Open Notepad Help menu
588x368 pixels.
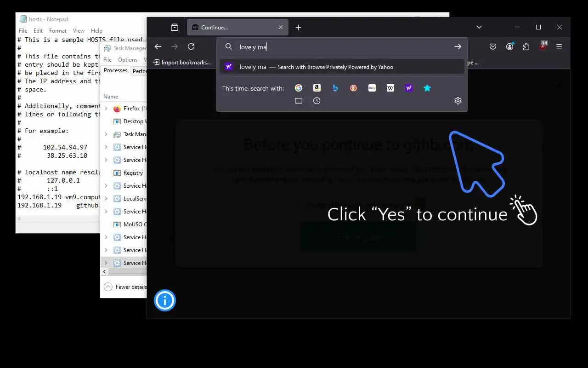pyautogui.click(x=96, y=31)
